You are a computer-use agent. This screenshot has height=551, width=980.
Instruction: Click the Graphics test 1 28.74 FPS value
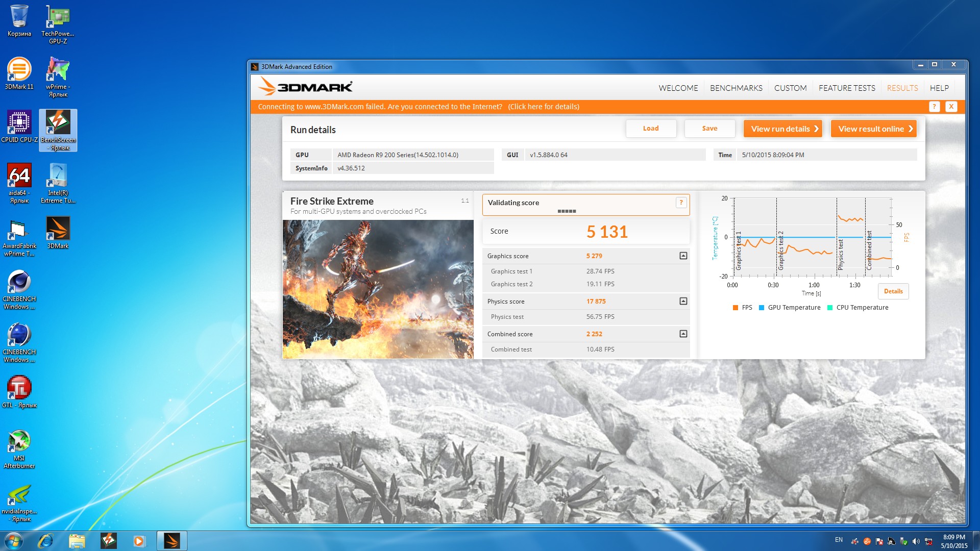pos(600,271)
